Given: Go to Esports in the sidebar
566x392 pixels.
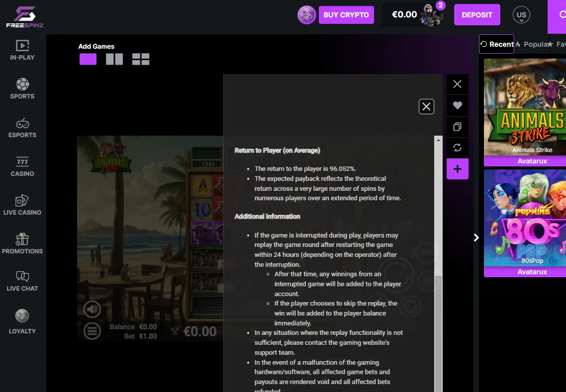Looking at the screenshot, I should pos(22,128).
